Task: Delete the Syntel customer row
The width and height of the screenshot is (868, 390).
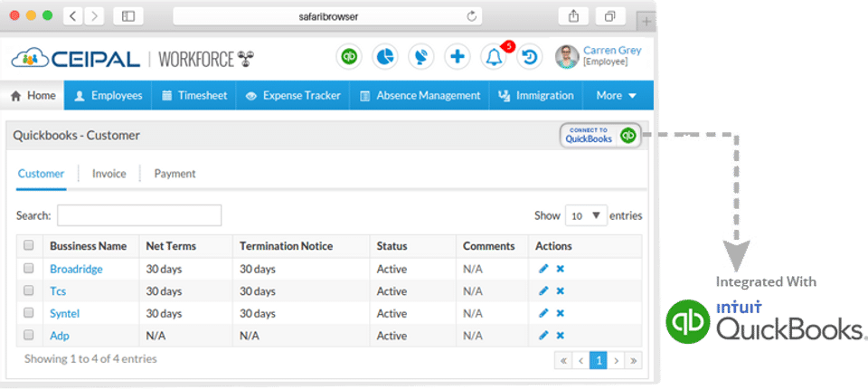Action: pos(561,313)
